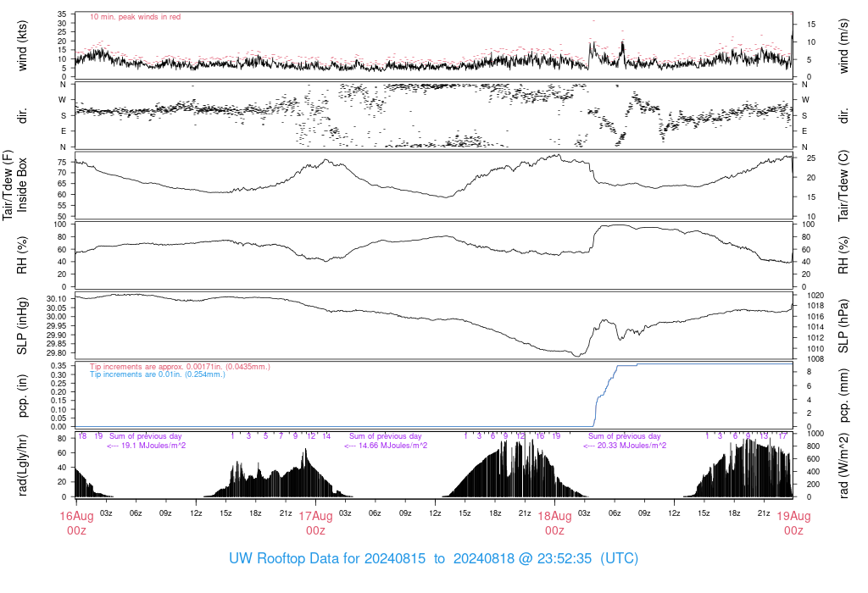Click the 'SLP (inHg)' axis label
868x593 pixels.
22,326
